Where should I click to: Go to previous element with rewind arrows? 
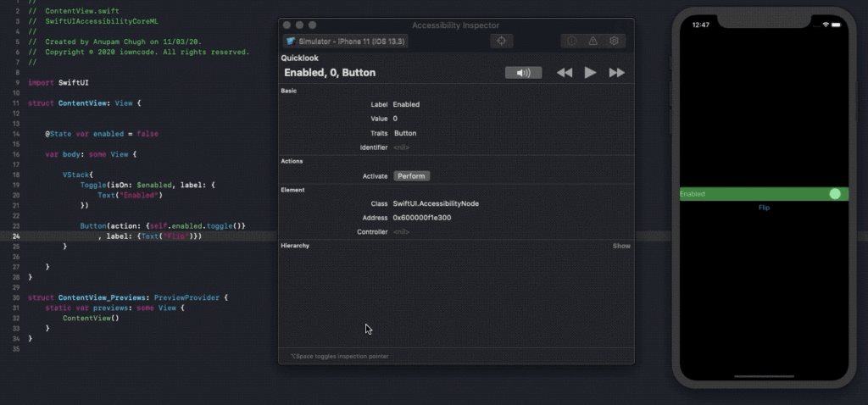click(x=564, y=73)
